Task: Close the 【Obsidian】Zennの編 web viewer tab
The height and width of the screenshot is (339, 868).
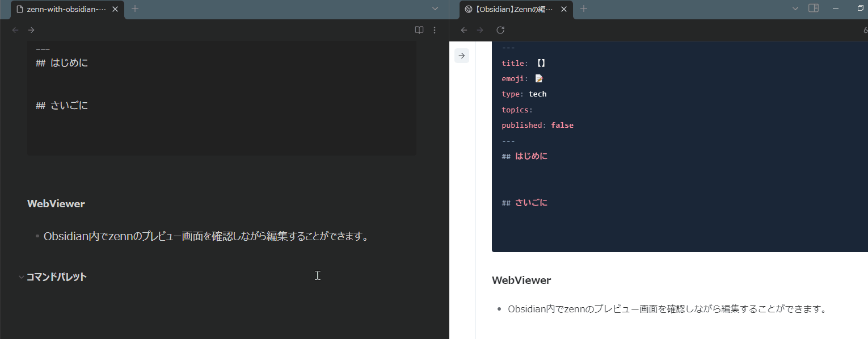Action: [x=564, y=9]
